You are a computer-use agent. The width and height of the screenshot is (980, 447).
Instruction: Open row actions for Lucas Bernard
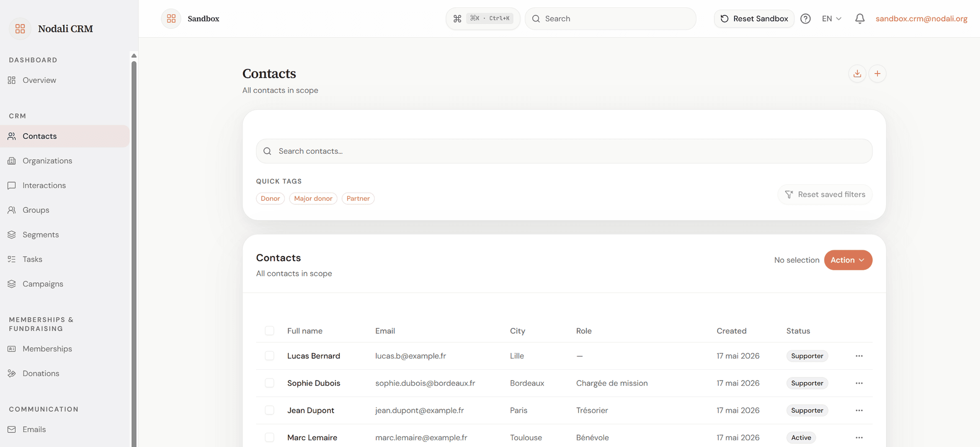click(859, 356)
